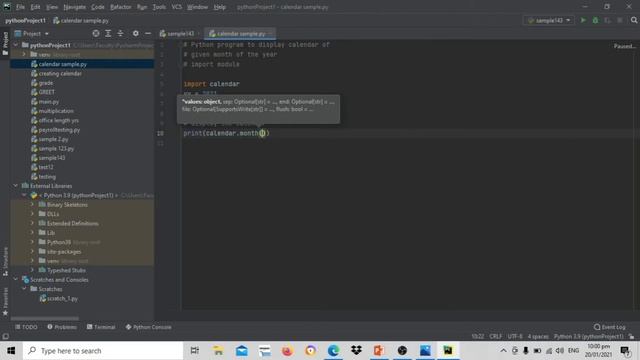
Task: Select the multiplication file
Action: [56, 111]
